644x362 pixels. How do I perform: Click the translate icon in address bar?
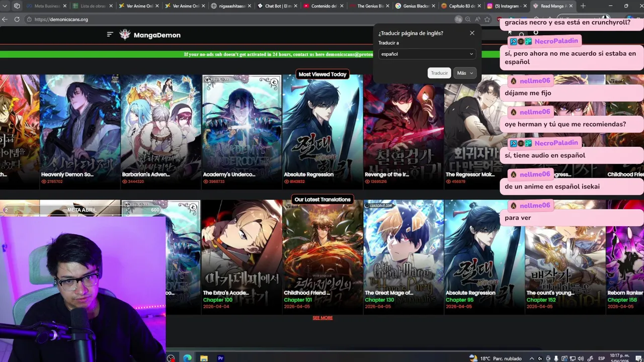point(458,19)
